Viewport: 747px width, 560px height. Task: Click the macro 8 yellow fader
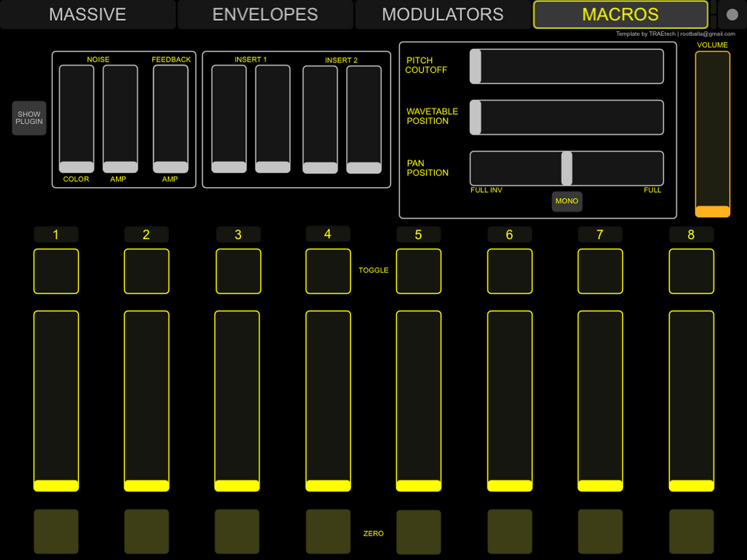(x=691, y=401)
